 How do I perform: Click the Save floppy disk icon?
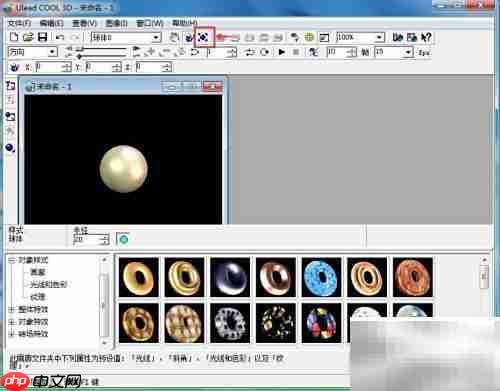(x=43, y=37)
